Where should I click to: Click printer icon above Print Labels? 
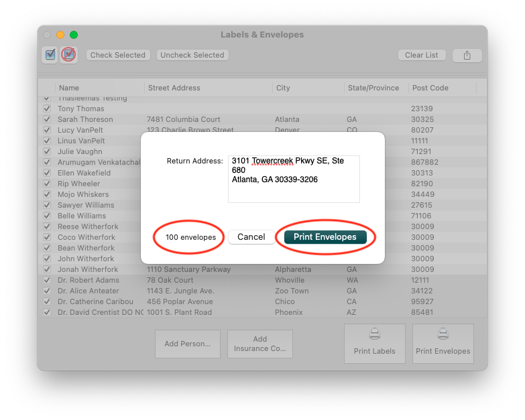pyautogui.click(x=375, y=334)
